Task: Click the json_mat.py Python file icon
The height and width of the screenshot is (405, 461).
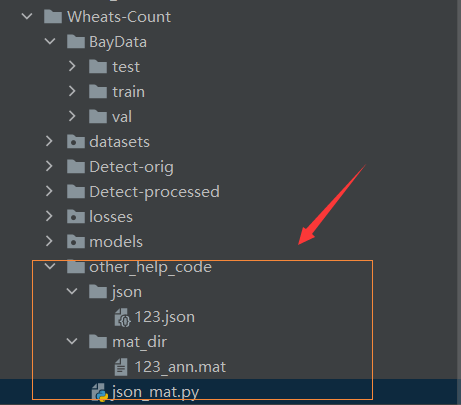Action: coord(100,392)
